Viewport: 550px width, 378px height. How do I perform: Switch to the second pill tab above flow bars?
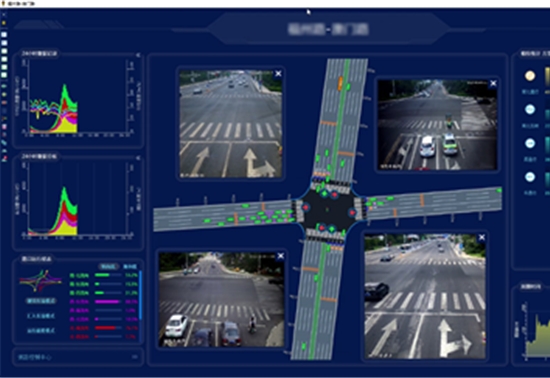click(x=130, y=266)
